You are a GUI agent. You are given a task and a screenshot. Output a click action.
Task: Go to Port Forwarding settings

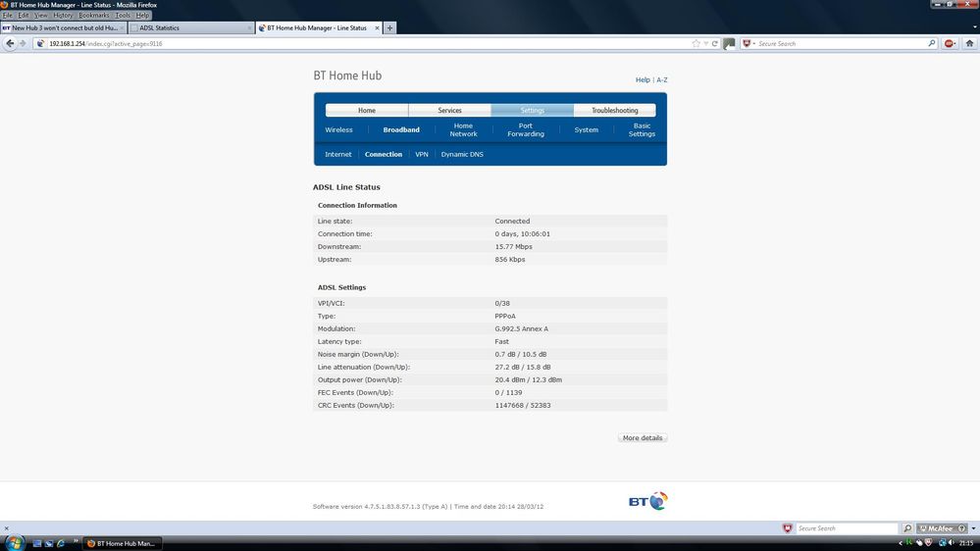(x=526, y=130)
